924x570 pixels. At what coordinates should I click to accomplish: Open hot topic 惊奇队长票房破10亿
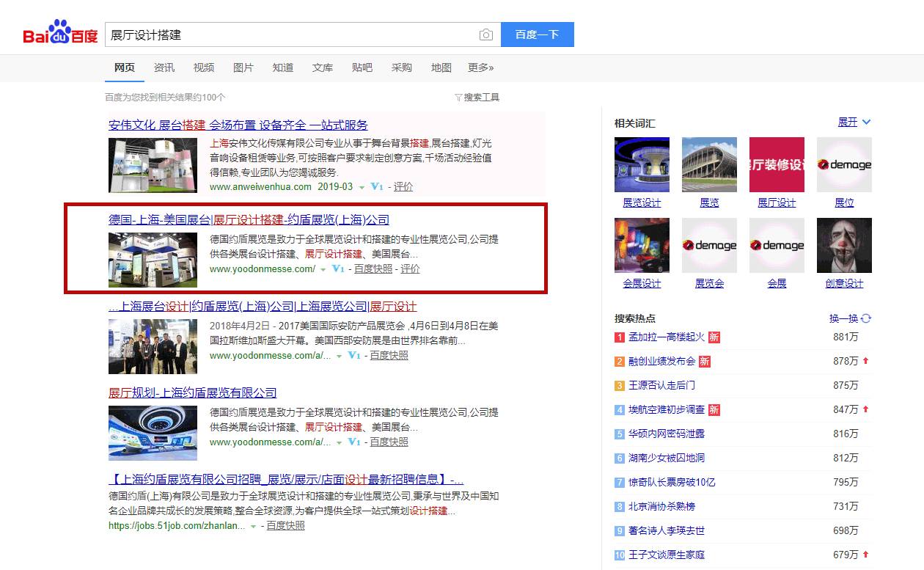pos(672,482)
